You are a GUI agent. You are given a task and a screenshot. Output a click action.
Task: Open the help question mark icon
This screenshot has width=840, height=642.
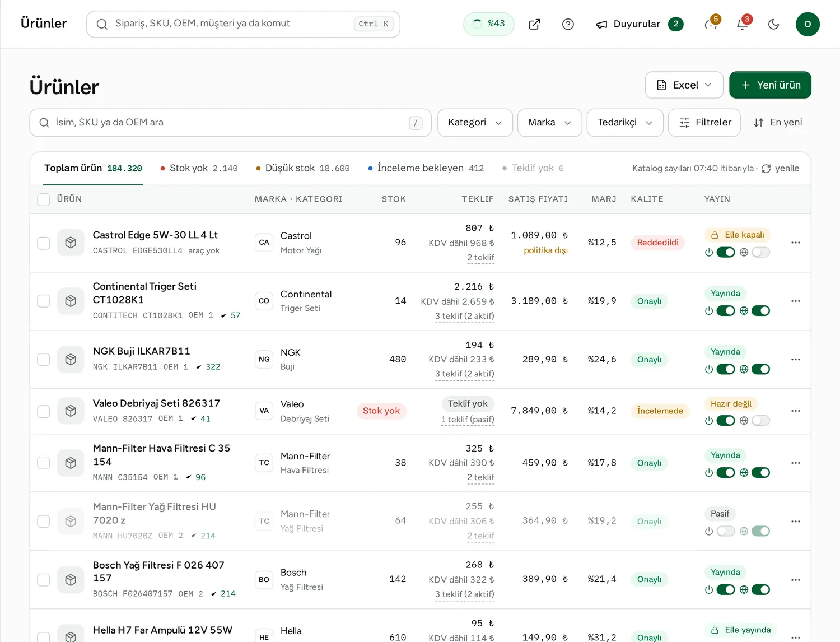coord(568,24)
